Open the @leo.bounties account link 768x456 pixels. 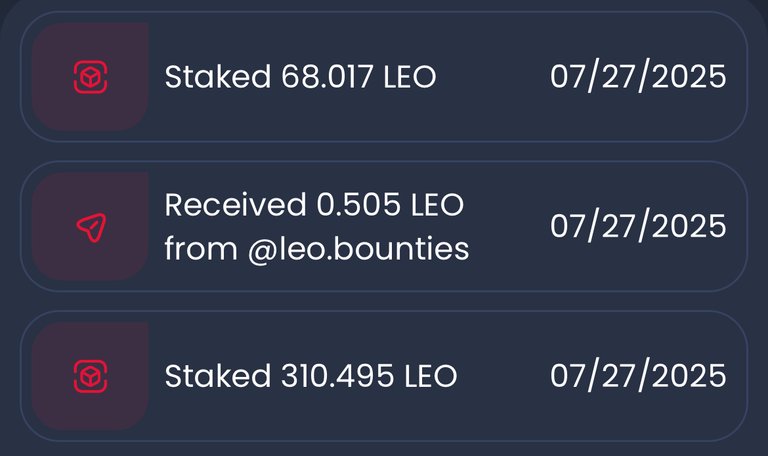[359, 249]
